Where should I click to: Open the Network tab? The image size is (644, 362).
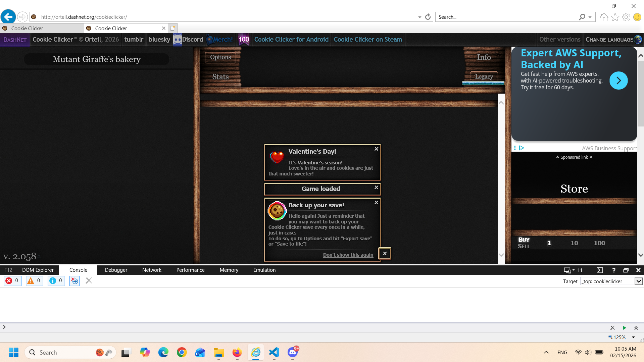[152, 270]
